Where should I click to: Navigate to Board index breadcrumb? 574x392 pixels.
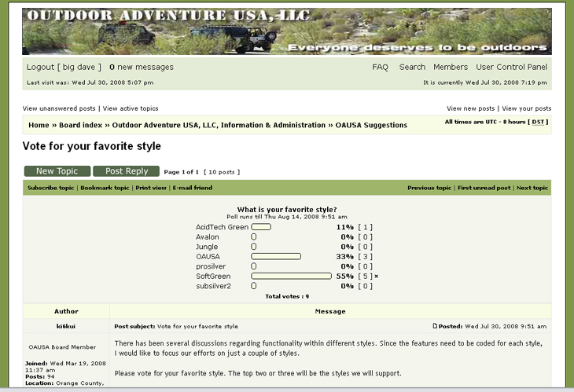[x=80, y=125]
